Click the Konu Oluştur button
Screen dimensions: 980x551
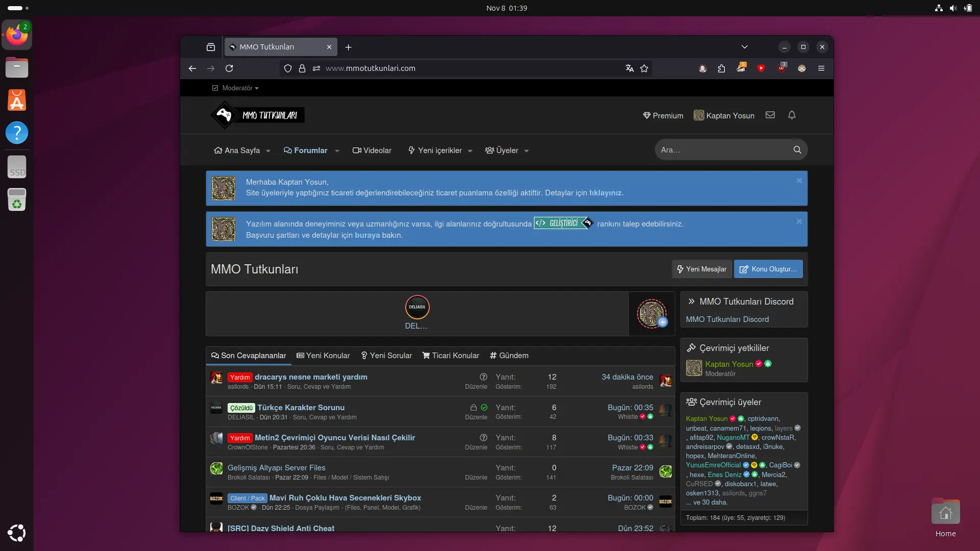click(768, 269)
